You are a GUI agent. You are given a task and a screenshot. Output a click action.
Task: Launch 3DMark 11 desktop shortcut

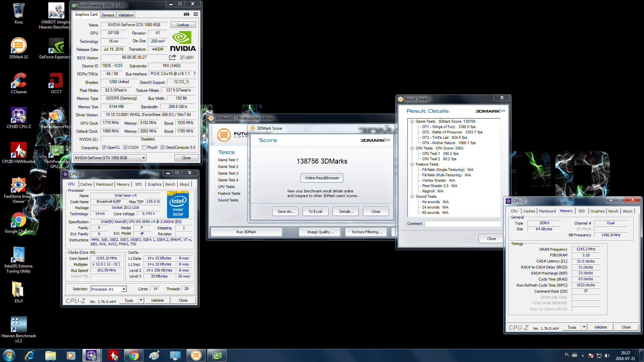(19, 48)
